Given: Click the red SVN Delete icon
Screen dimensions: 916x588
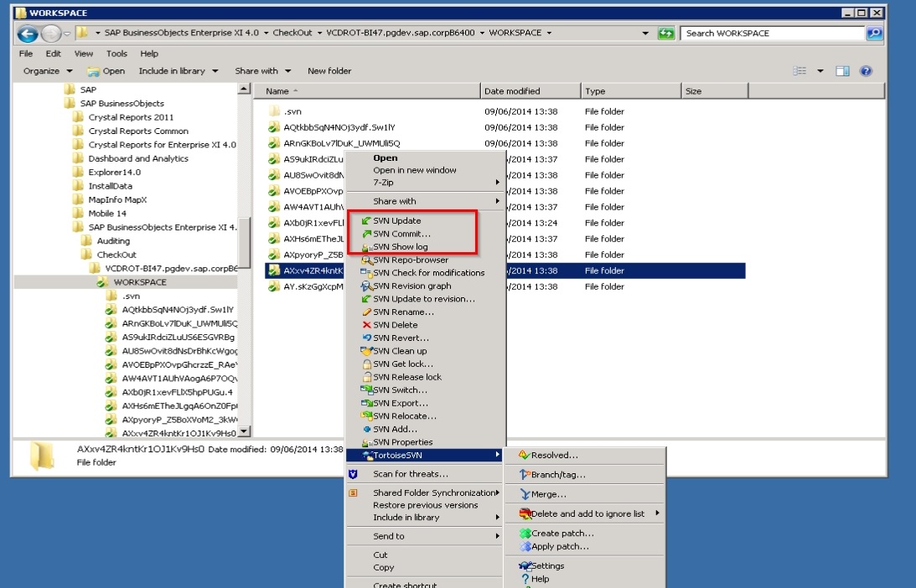Looking at the screenshot, I should pos(366,325).
